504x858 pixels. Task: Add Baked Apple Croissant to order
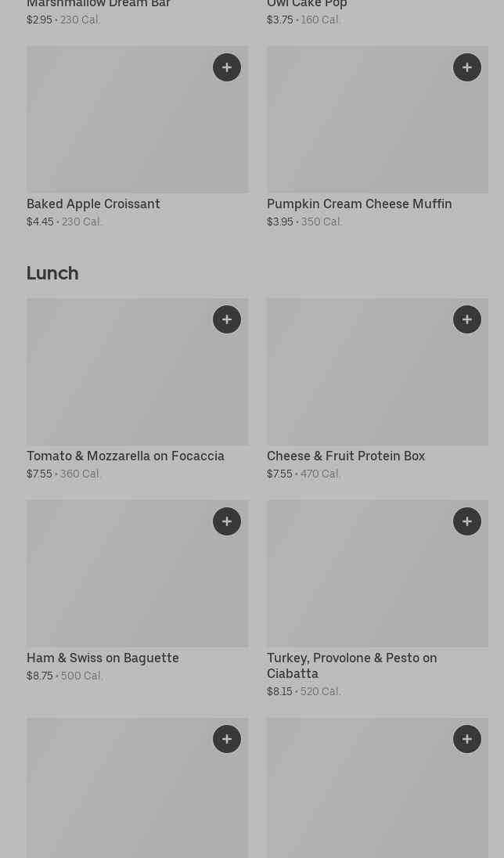(x=227, y=67)
